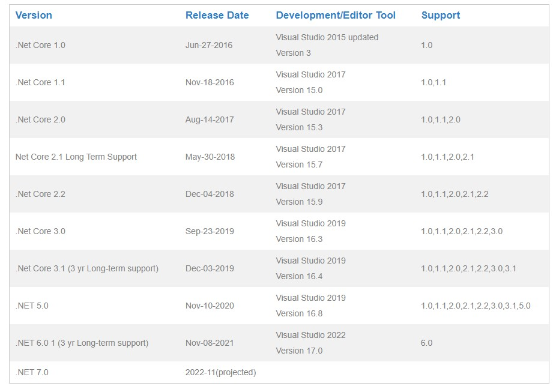Click Net Core 2.1 Long Term Support text

(76, 157)
